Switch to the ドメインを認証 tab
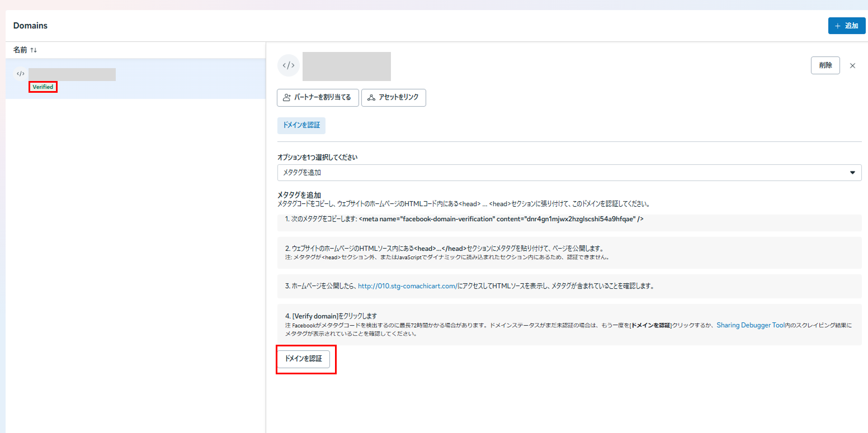 click(x=301, y=125)
